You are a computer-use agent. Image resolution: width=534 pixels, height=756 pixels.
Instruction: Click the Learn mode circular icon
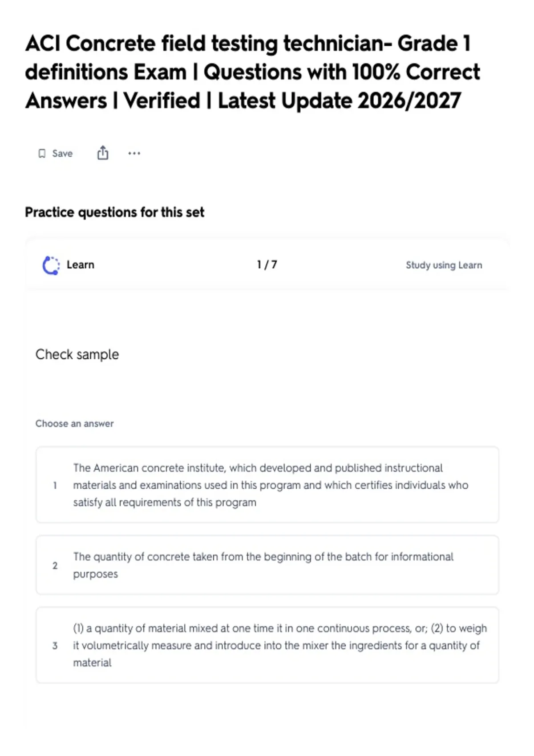51,265
